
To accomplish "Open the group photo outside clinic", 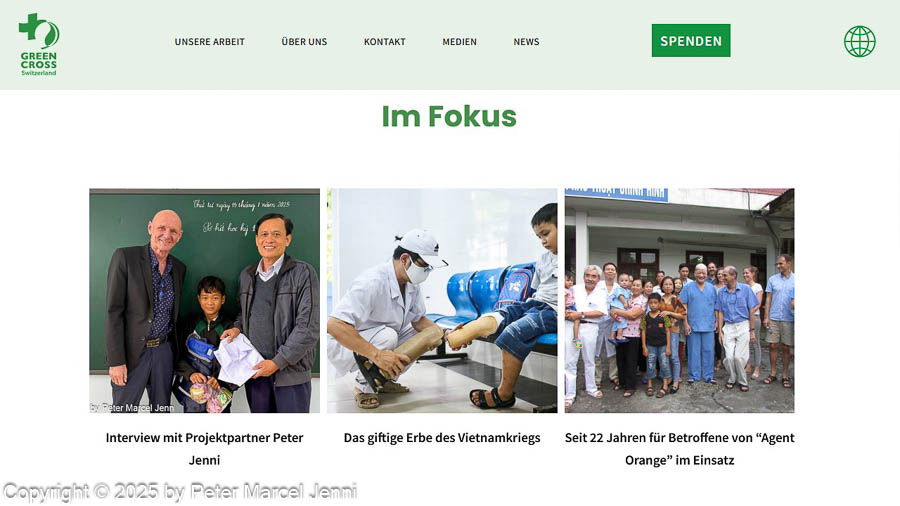I will pyautogui.click(x=680, y=301).
